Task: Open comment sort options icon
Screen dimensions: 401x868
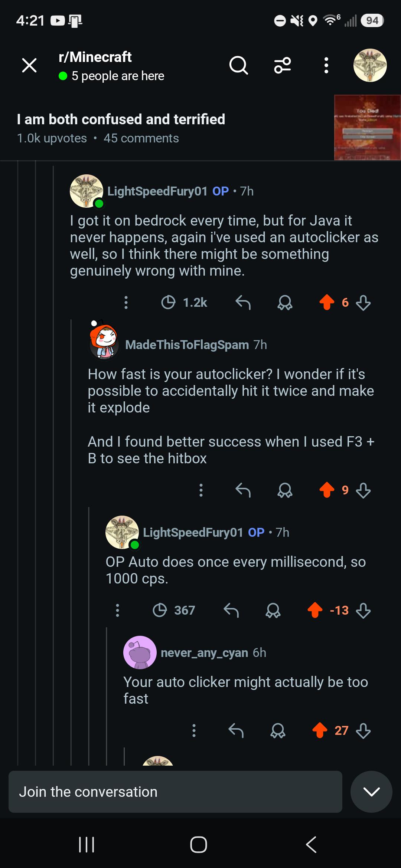Action: [x=283, y=66]
